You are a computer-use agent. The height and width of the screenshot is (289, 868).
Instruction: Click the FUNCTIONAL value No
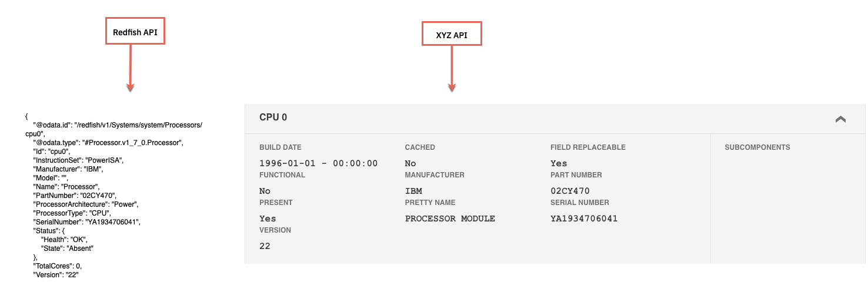click(265, 191)
